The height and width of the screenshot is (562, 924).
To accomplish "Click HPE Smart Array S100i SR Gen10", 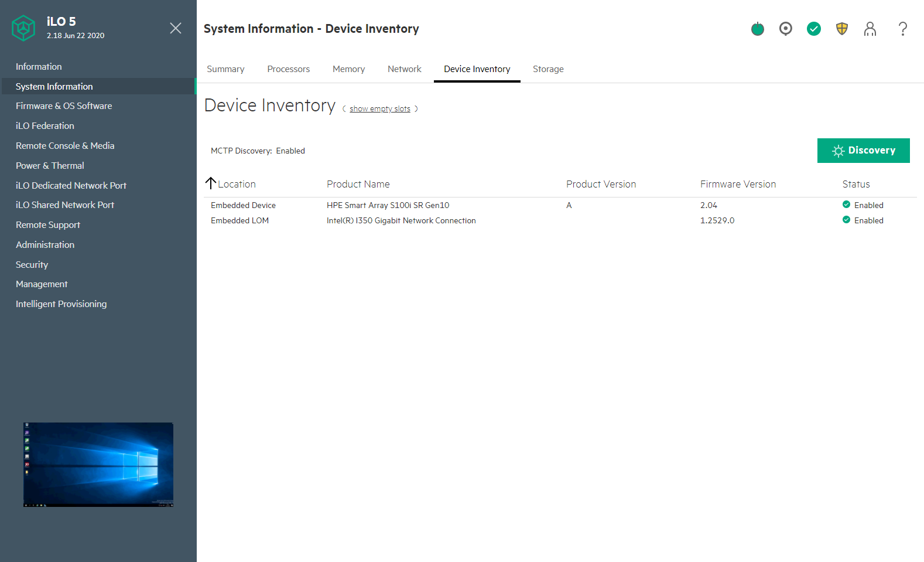I will click(x=388, y=205).
